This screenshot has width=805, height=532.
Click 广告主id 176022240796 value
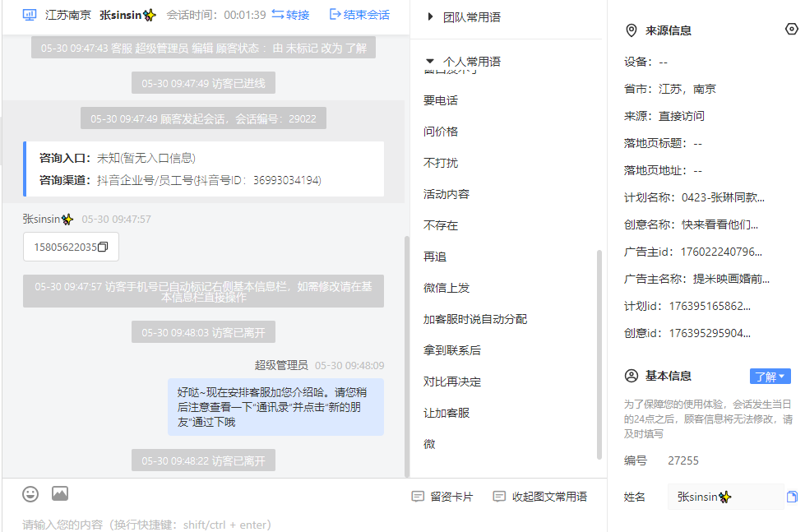tap(721, 252)
